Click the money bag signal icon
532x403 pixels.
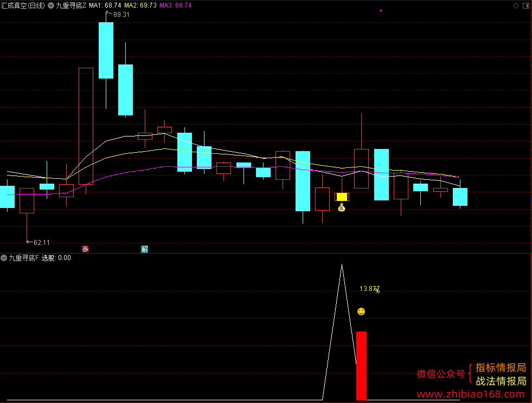tap(342, 207)
